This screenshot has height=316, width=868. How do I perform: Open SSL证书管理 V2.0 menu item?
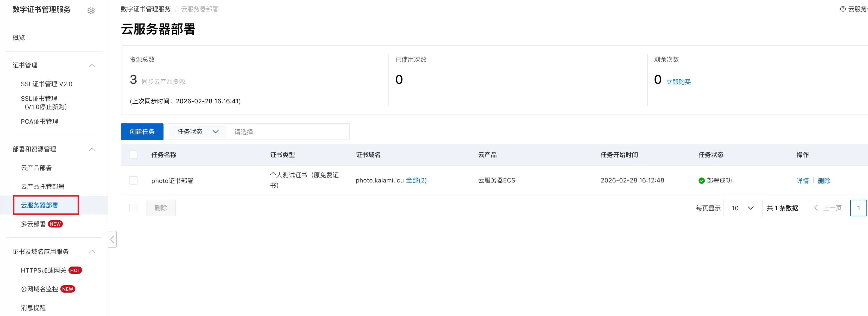click(47, 84)
